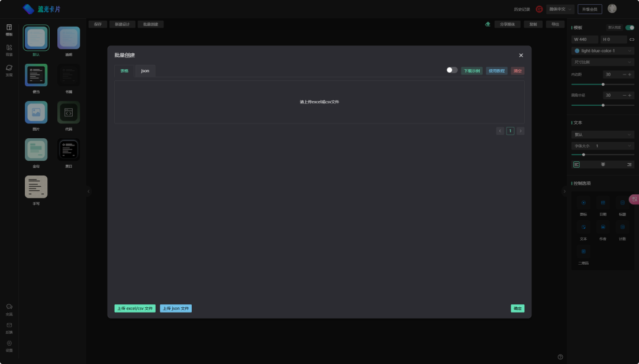
Task: Switch to the 表格 table tab
Action: point(124,71)
